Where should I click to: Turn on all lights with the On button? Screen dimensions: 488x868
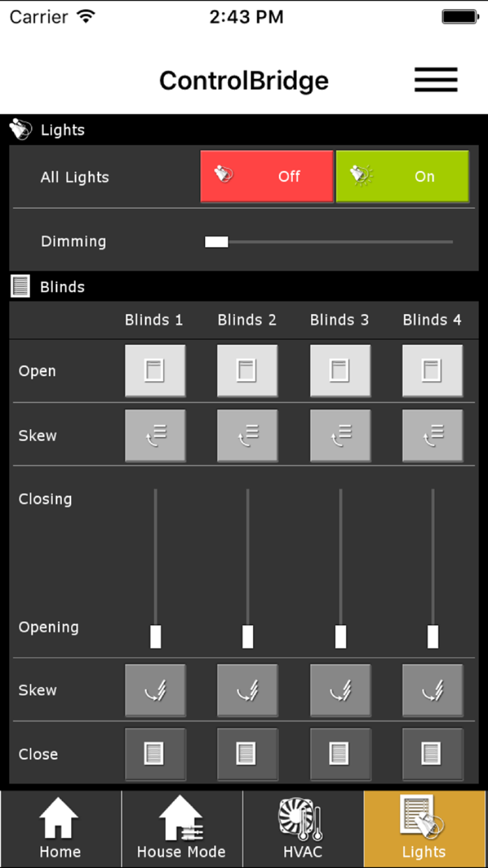pos(402,177)
